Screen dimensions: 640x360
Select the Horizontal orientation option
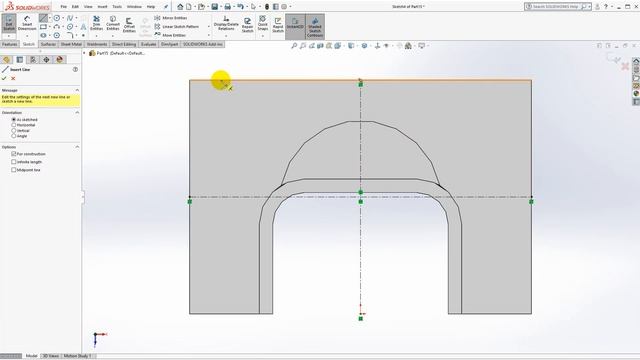pos(13,125)
